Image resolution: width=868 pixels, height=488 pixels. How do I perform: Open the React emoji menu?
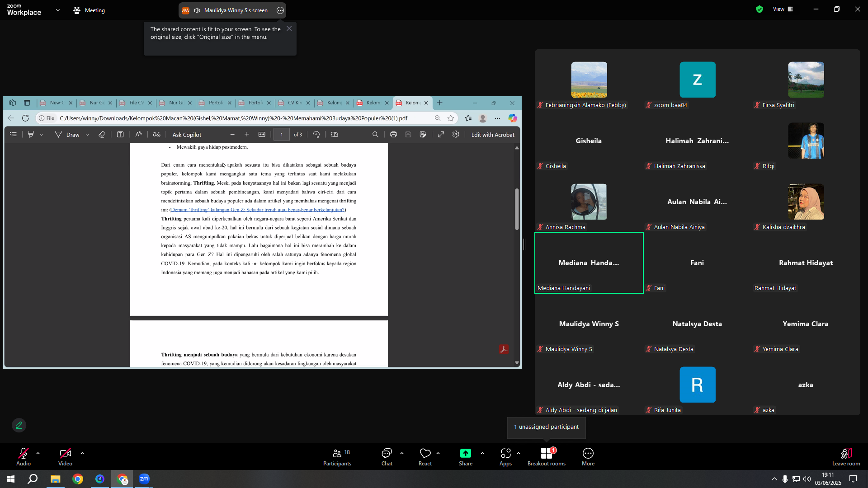point(425,457)
